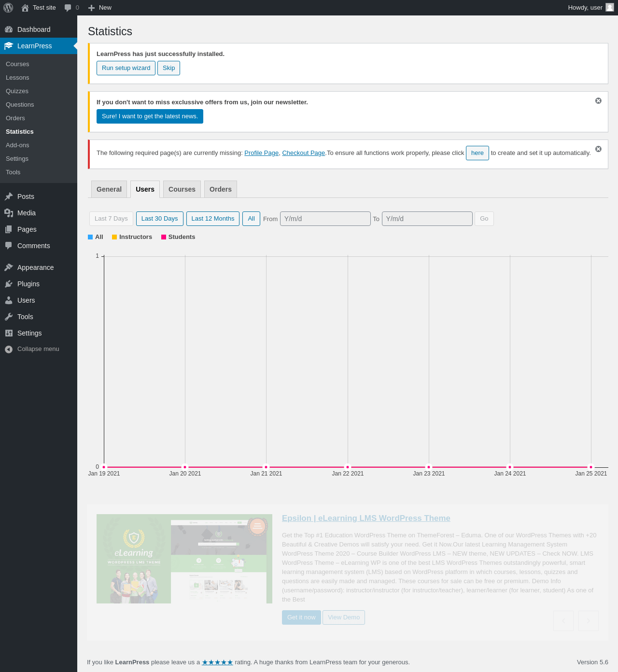Open the Checkout Page link
The image size is (618, 672).
point(303,153)
